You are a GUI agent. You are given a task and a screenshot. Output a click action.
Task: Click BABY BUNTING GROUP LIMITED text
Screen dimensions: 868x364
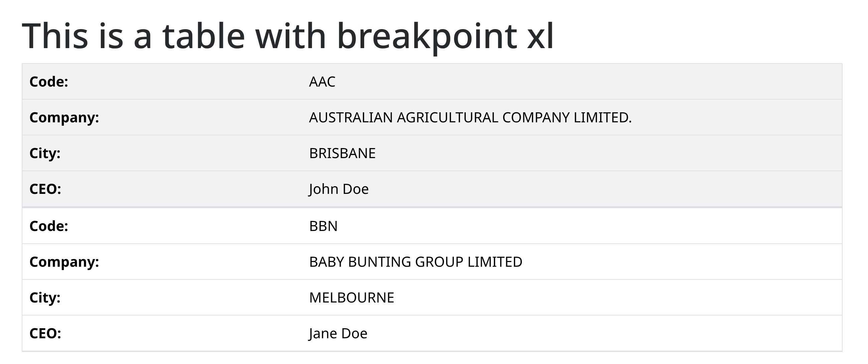416,261
